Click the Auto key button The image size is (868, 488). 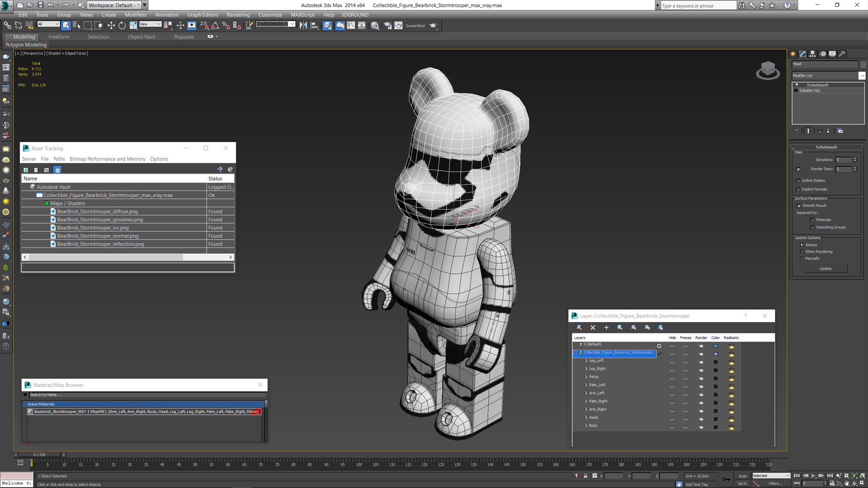pos(743,476)
